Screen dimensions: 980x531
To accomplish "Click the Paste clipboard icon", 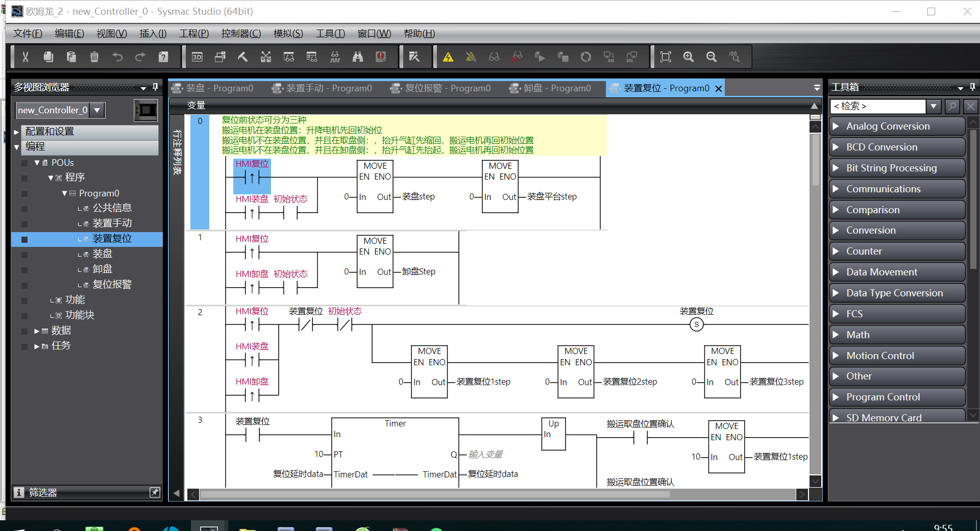I will [x=71, y=57].
